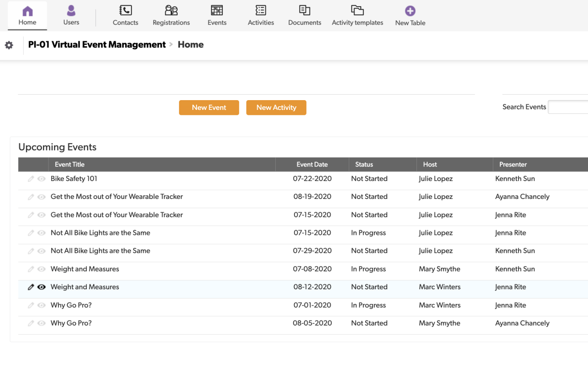The width and height of the screenshot is (588, 392).
Task: Click eye icon for Why Go Pro? 07-01-2020
Action: (x=41, y=306)
